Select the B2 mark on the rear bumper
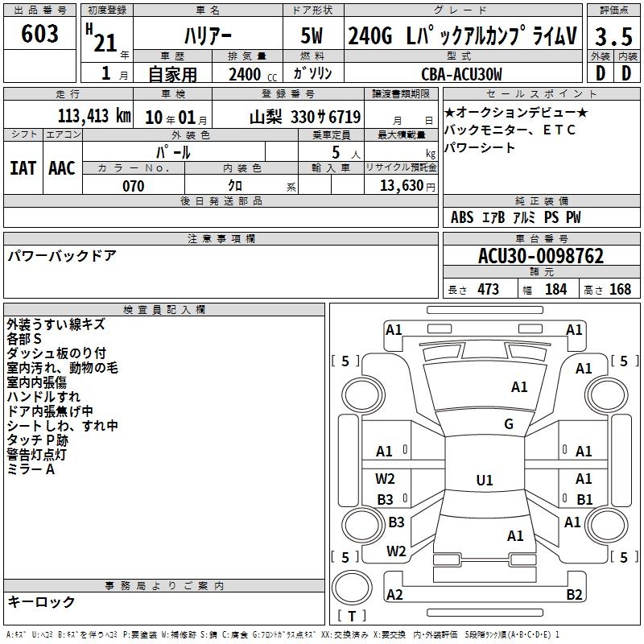The width and height of the screenshot is (644, 644). point(574,594)
